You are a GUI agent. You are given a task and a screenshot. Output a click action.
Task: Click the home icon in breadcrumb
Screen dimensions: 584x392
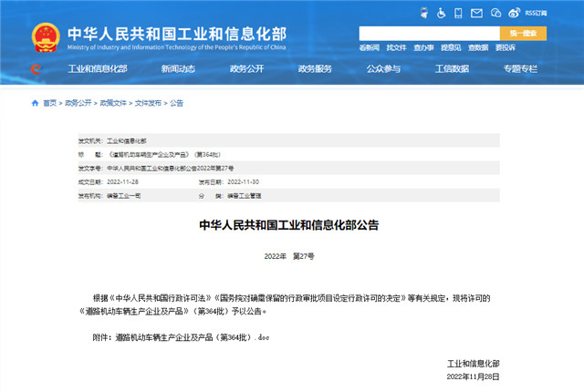35,103
